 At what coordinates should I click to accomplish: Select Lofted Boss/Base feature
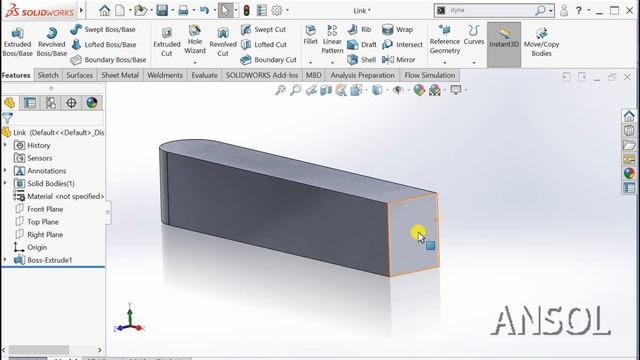[x=103, y=44]
